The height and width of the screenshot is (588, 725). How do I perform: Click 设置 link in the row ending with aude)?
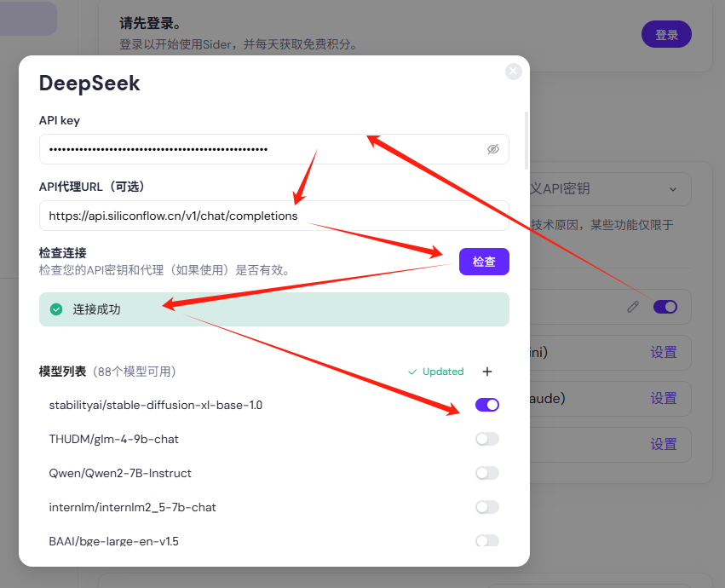(664, 398)
